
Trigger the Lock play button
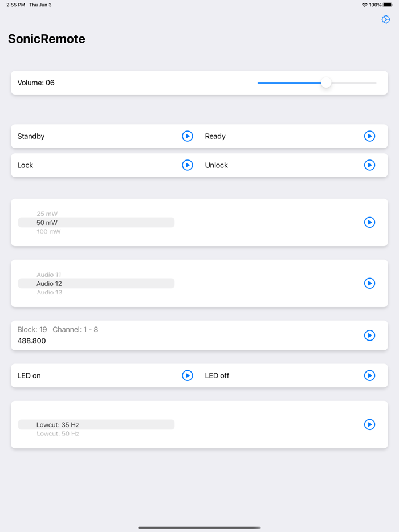point(188,165)
